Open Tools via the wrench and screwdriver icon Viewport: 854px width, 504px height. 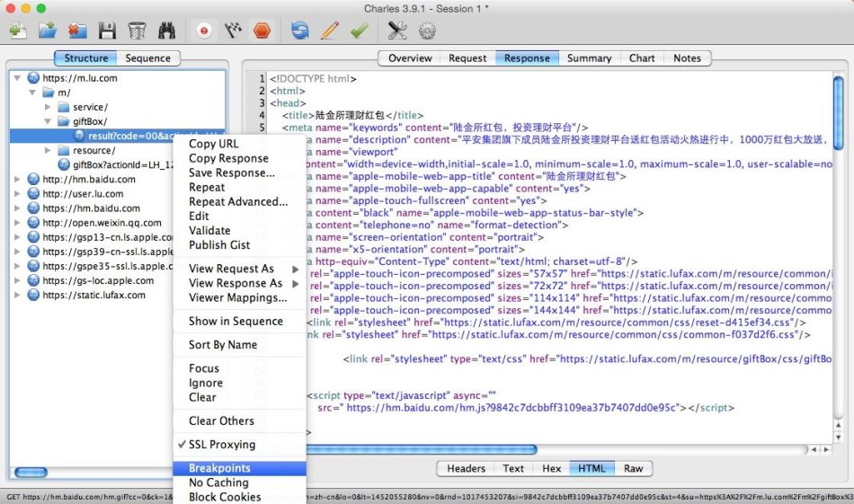pos(397,31)
